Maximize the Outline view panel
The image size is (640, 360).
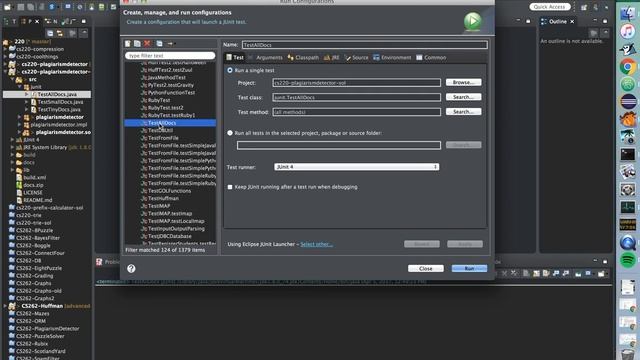[x=605, y=21]
